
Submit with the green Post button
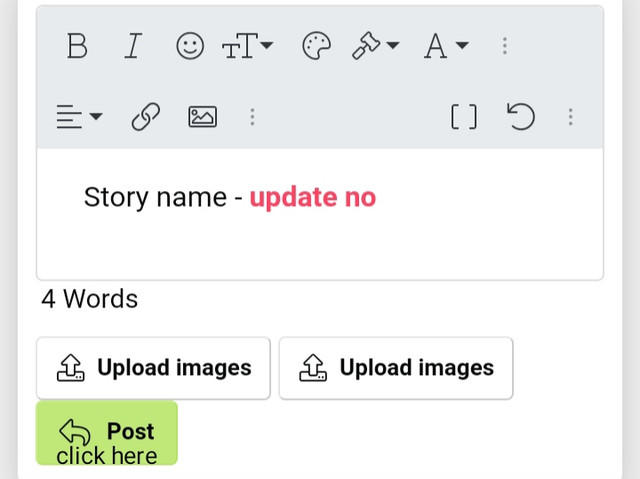[x=107, y=433]
